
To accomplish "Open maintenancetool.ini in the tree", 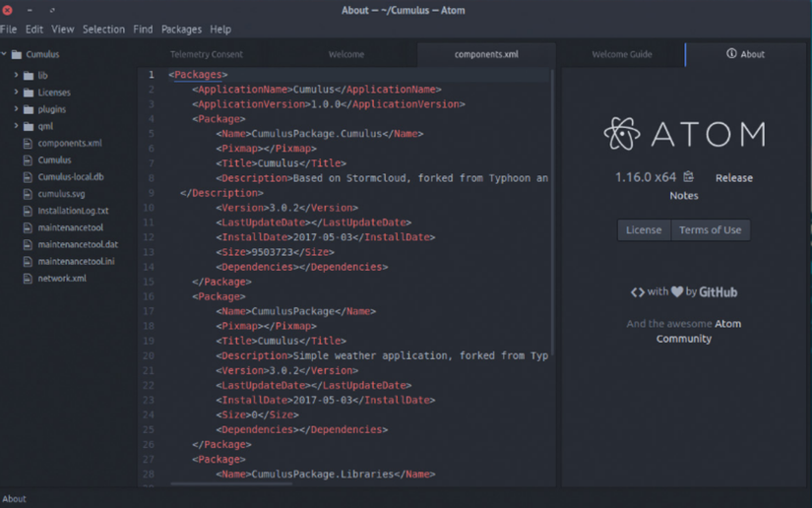I will (x=76, y=262).
